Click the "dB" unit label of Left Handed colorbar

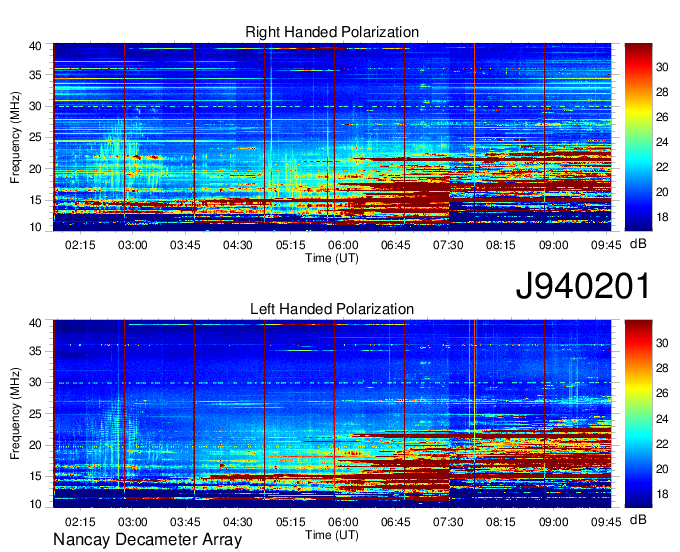click(x=638, y=520)
